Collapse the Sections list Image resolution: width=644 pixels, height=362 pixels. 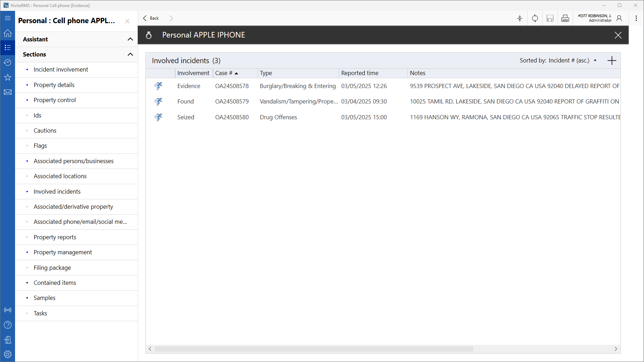coord(130,54)
